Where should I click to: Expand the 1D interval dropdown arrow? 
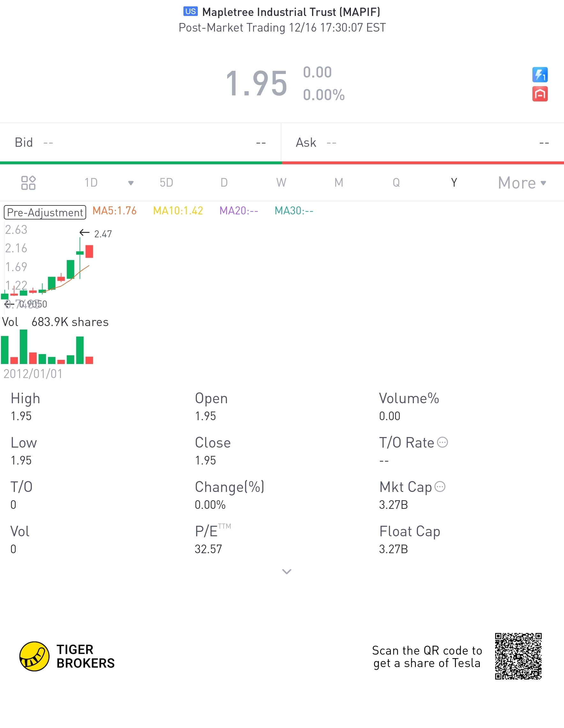tap(131, 183)
